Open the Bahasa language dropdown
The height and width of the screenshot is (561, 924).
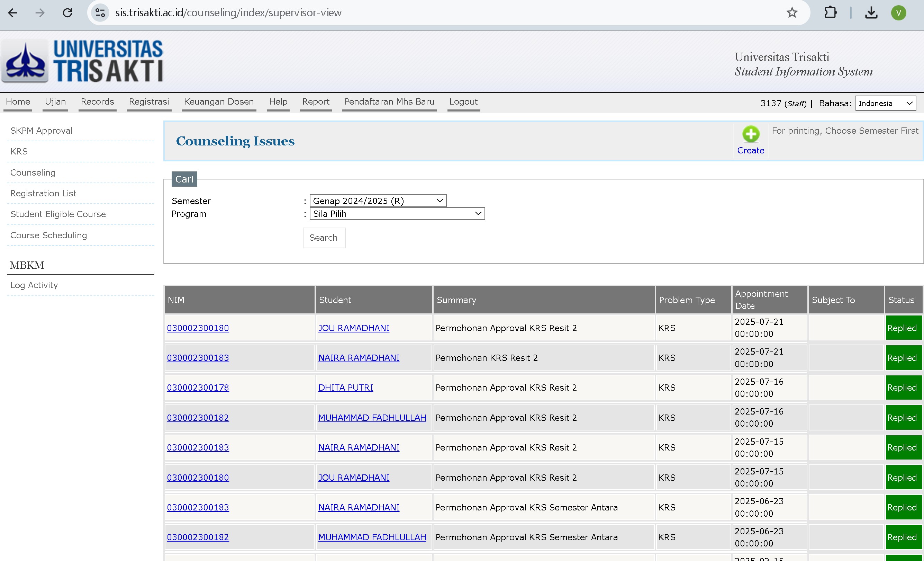point(886,103)
